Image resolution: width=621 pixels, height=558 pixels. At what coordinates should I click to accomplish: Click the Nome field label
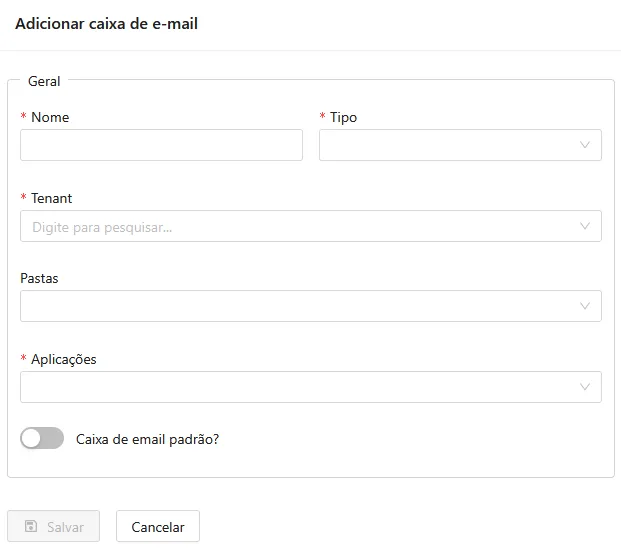coord(50,117)
